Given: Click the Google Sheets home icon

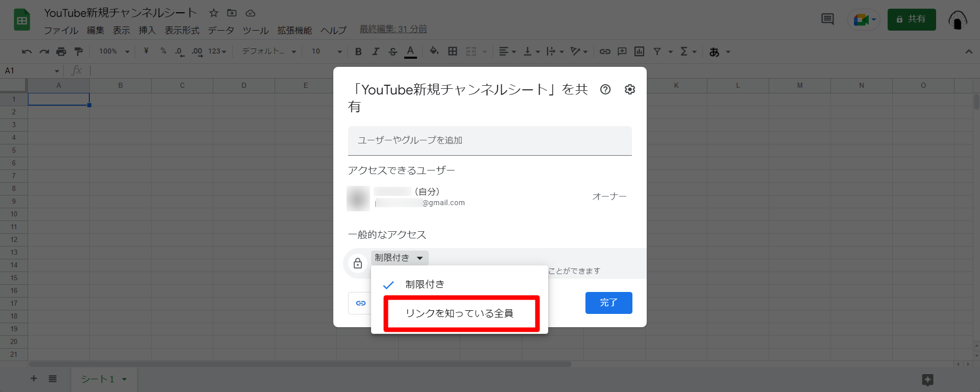Looking at the screenshot, I should tap(21, 20).
